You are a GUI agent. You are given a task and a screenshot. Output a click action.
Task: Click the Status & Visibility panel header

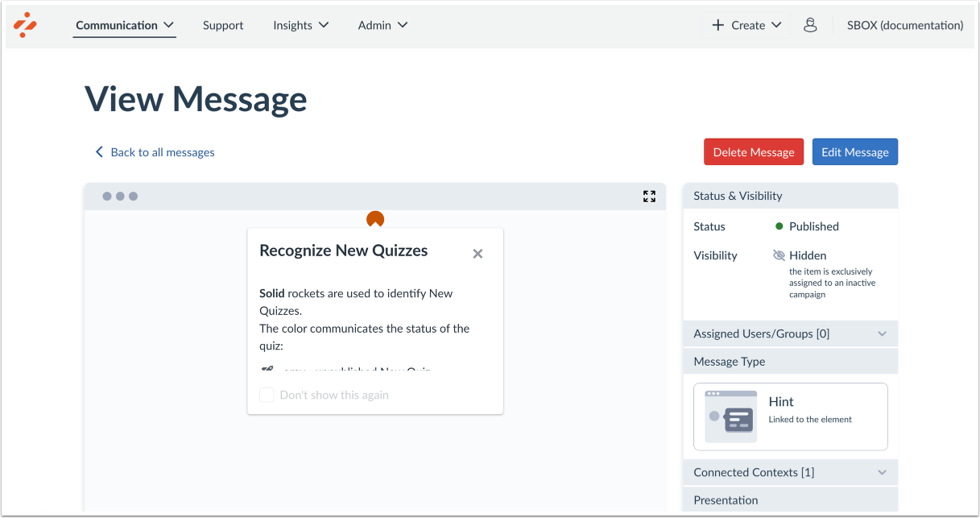pyautogui.click(x=790, y=196)
